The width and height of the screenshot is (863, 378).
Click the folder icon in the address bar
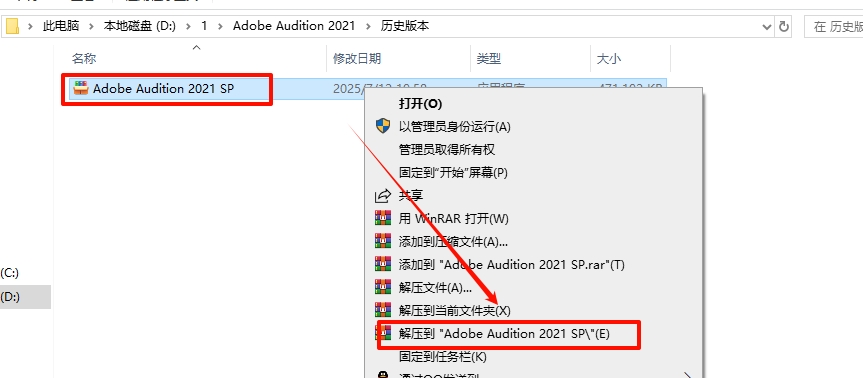click(x=13, y=26)
